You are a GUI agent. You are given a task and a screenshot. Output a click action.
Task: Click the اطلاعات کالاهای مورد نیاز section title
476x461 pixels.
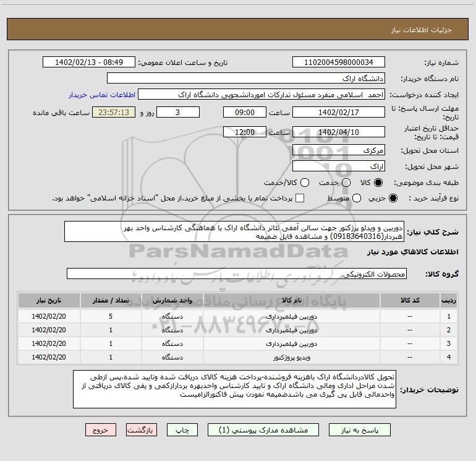pos(413,252)
